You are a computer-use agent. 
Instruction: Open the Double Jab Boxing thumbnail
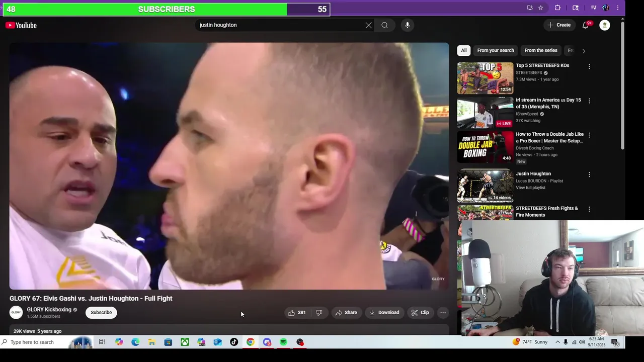click(x=485, y=147)
